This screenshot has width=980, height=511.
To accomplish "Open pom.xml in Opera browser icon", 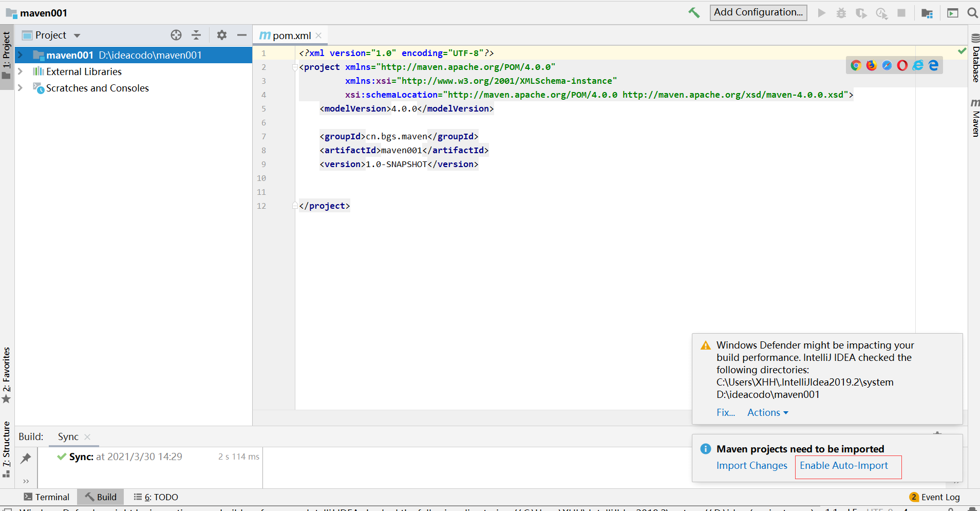I will [902, 65].
